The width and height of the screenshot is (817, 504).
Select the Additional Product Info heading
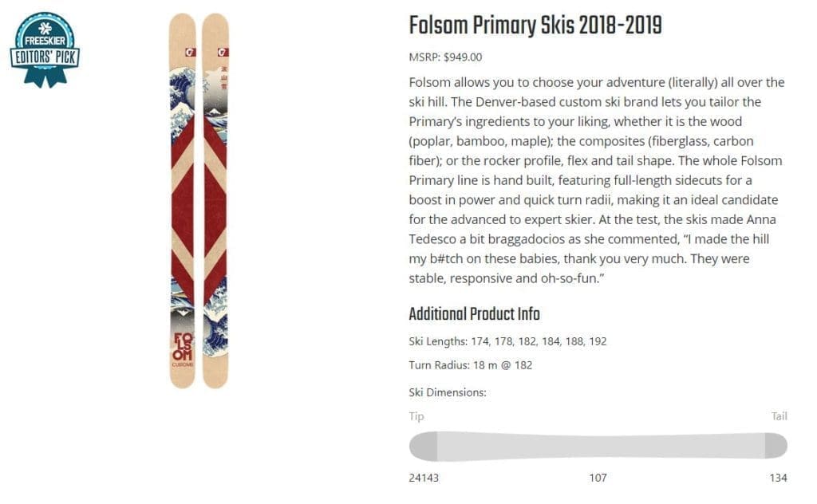(474, 313)
